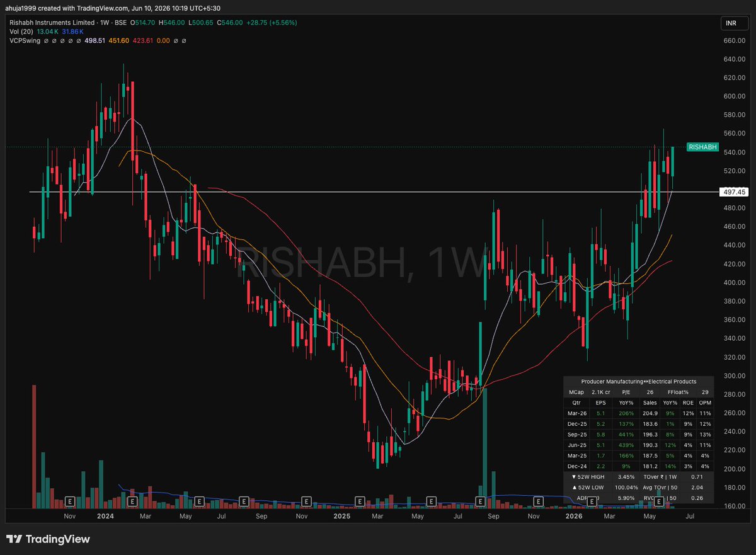Image resolution: width=756 pixels, height=555 pixels.
Task: Click the 300.00 price axis label
Action: 734,376
